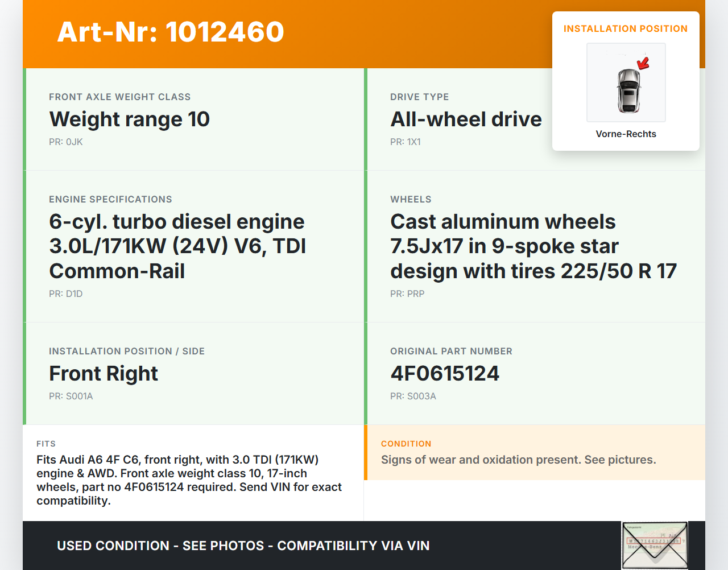
Task: Click the PR: 1X1 code
Action: (406, 142)
